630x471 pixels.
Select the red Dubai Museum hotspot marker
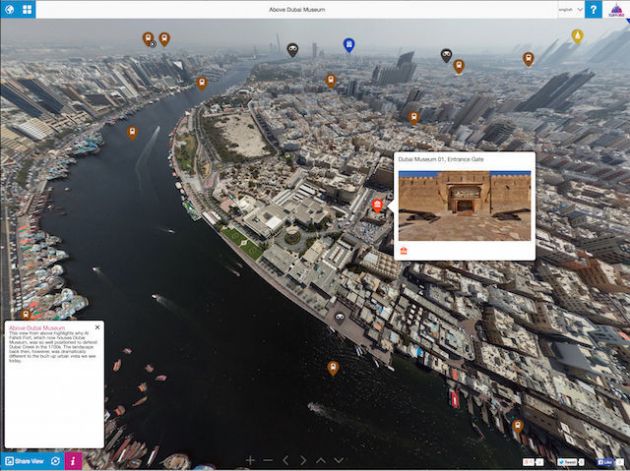click(x=377, y=205)
